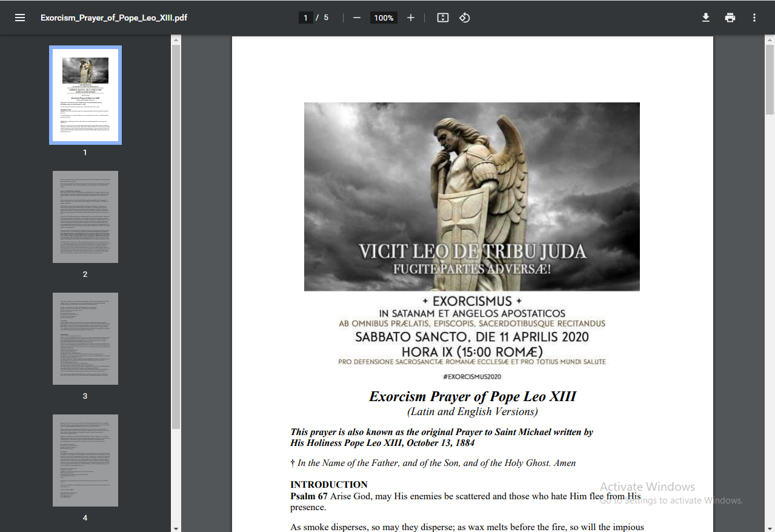Click the 'AB OMNIBUS PRÆLATIS, EPISCOPIS' line

pyautogui.click(x=472, y=324)
